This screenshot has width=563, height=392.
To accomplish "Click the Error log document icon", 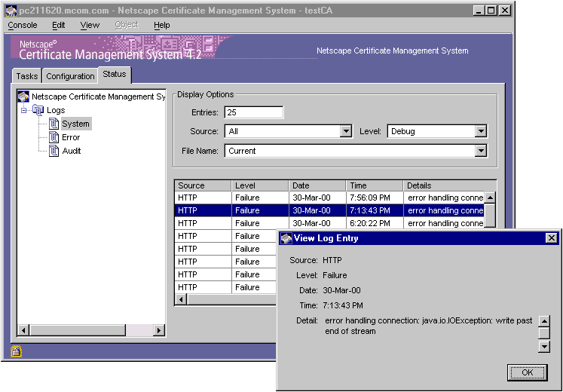I will (54, 137).
